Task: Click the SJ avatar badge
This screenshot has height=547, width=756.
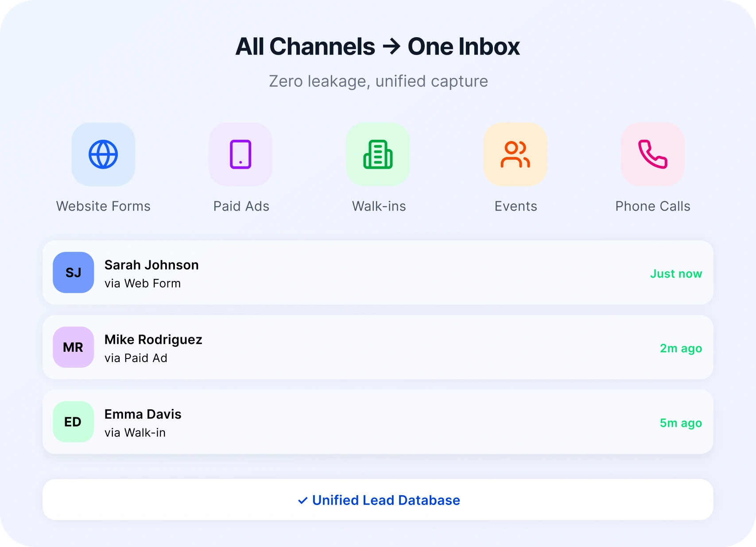Action: tap(74, 273)
